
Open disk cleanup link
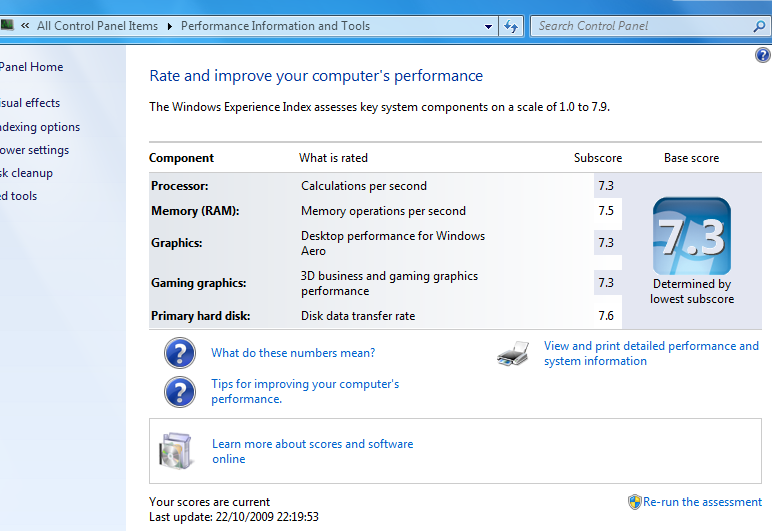[26, 173]
